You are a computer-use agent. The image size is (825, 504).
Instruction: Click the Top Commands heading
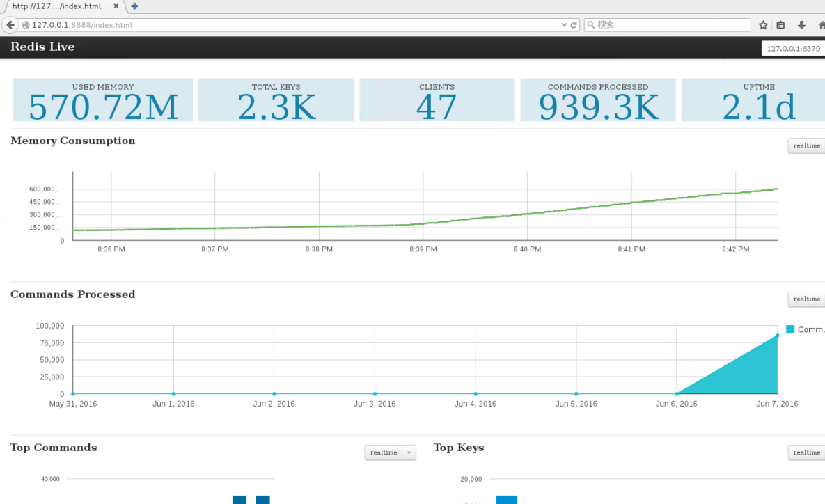click(54, 448)
